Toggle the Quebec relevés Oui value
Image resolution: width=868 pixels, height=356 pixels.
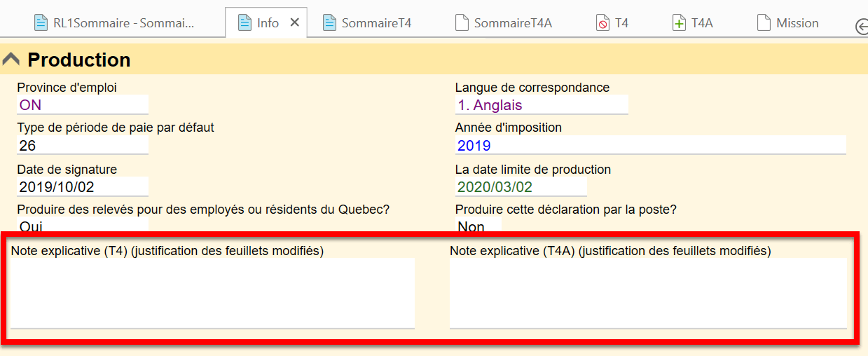click(82, 226)
